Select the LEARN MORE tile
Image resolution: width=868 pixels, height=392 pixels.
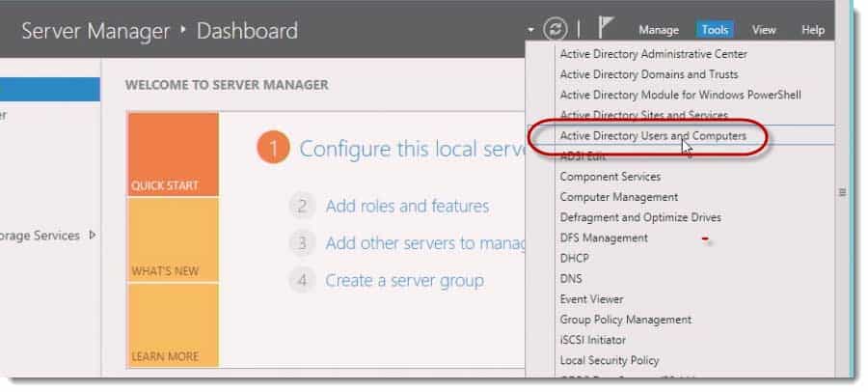coord(174,325)
